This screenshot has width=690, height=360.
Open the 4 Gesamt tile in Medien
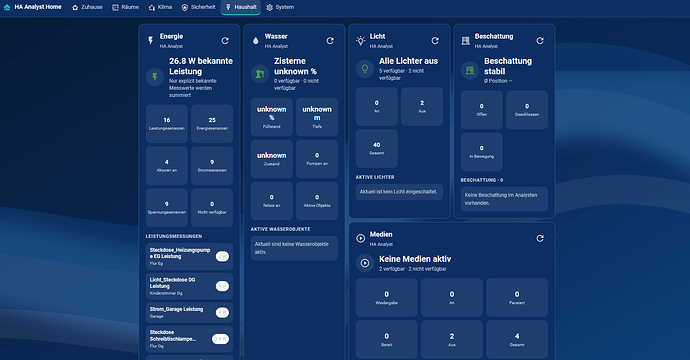tap(517, 339)
